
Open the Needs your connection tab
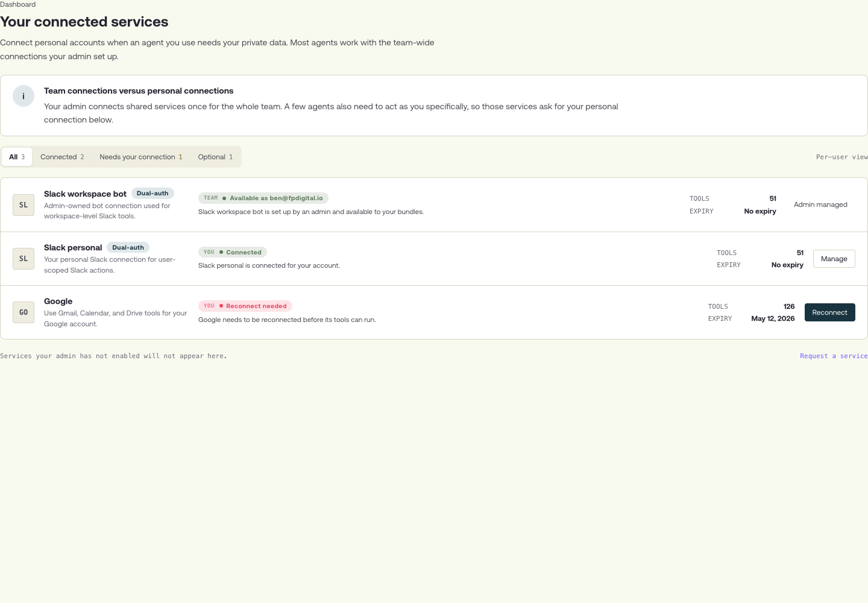(141, 157)
